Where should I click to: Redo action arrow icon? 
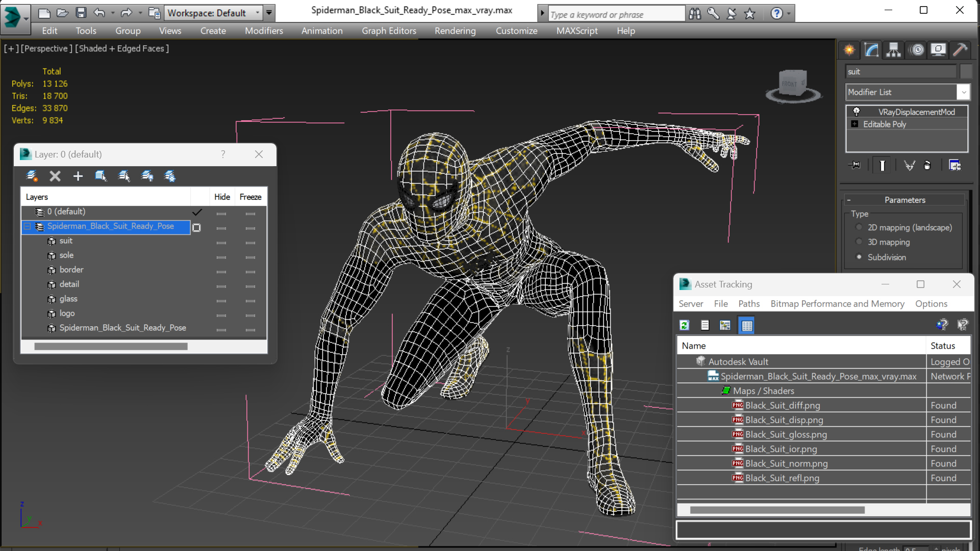[126, 13]
